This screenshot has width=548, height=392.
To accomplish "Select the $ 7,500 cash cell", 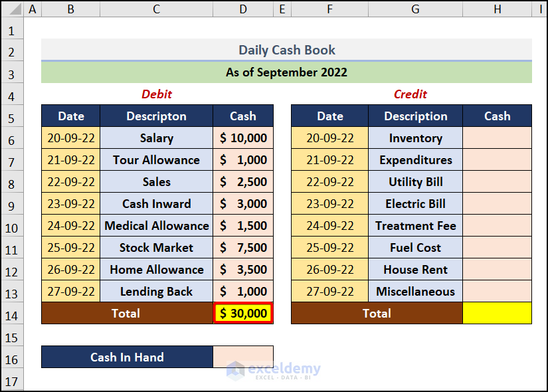I will (243, 248).
